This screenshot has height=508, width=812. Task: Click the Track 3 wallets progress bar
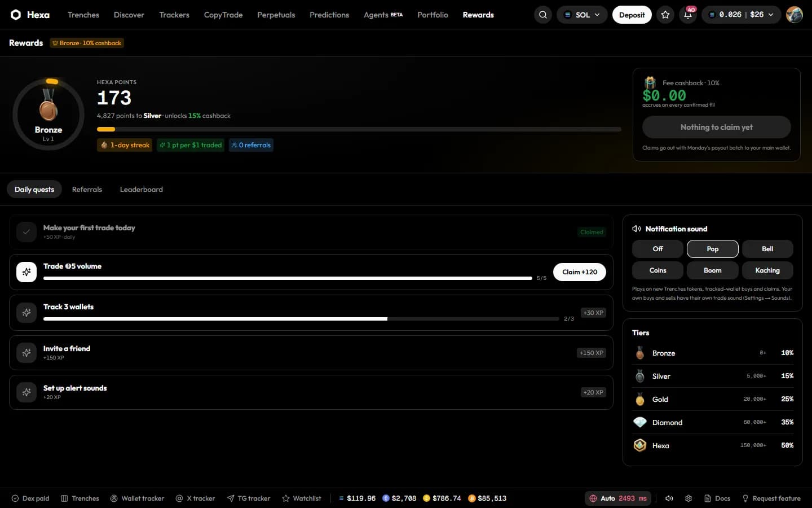pyautogui.click(x=301, y=319)
